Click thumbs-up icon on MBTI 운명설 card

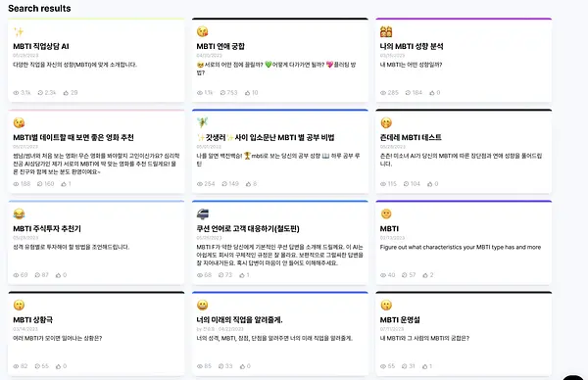click(425, 366)
